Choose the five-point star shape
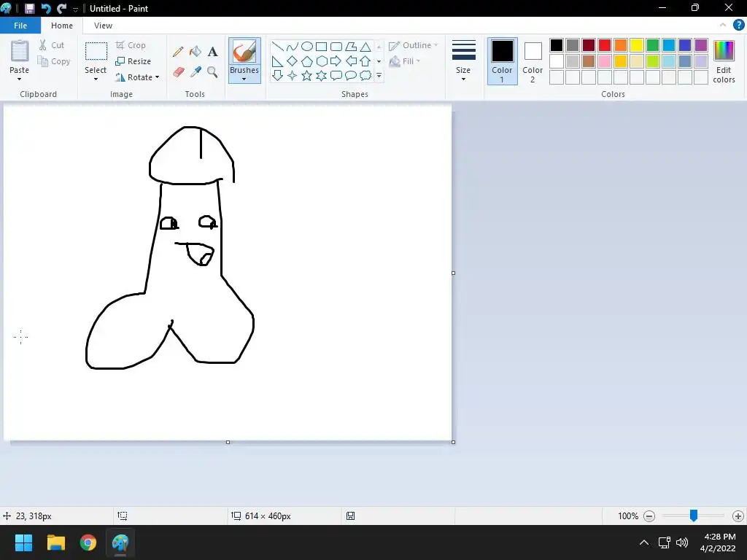This screenshot has width=747, height=560. 306,76
